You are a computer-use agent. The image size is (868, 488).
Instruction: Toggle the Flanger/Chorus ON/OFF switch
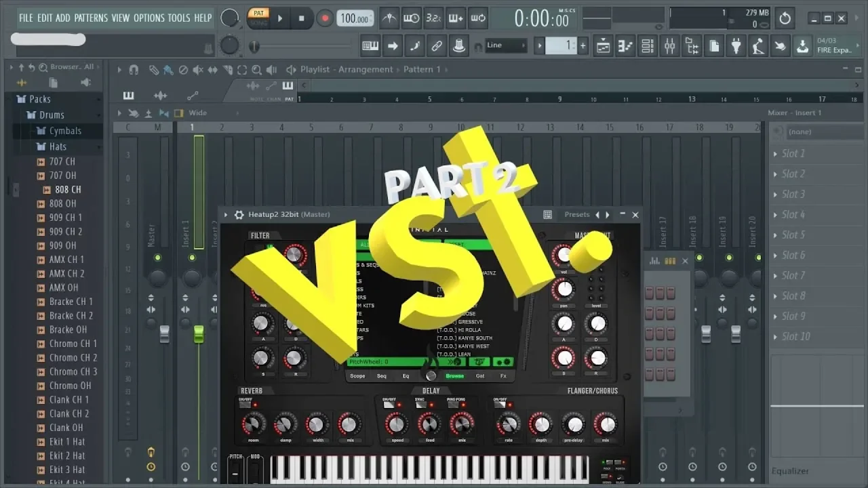[x=500, y=404]
